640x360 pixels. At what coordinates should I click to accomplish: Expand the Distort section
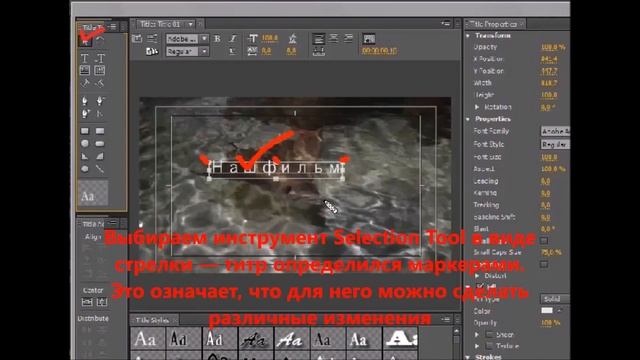477,276
